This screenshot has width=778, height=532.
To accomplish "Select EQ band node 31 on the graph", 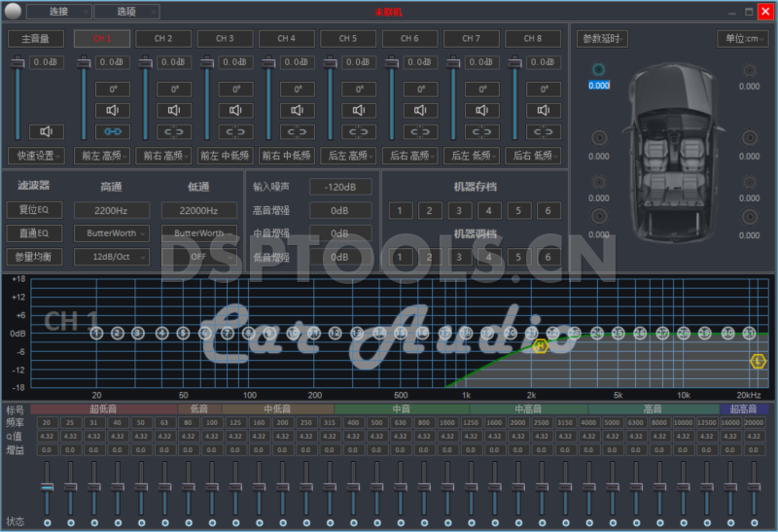I will tap(749, 333).
